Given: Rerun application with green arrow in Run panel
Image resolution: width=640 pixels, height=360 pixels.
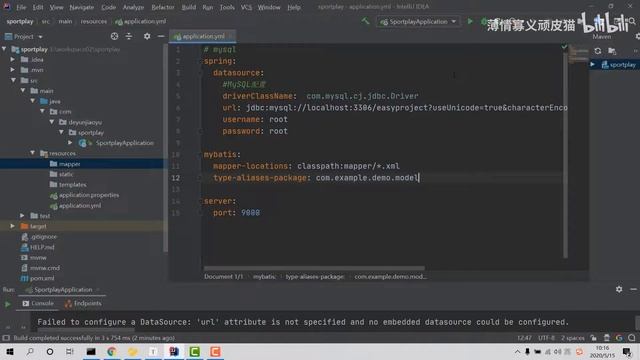Looking at the screenshot, I should [x=7, y=304].
